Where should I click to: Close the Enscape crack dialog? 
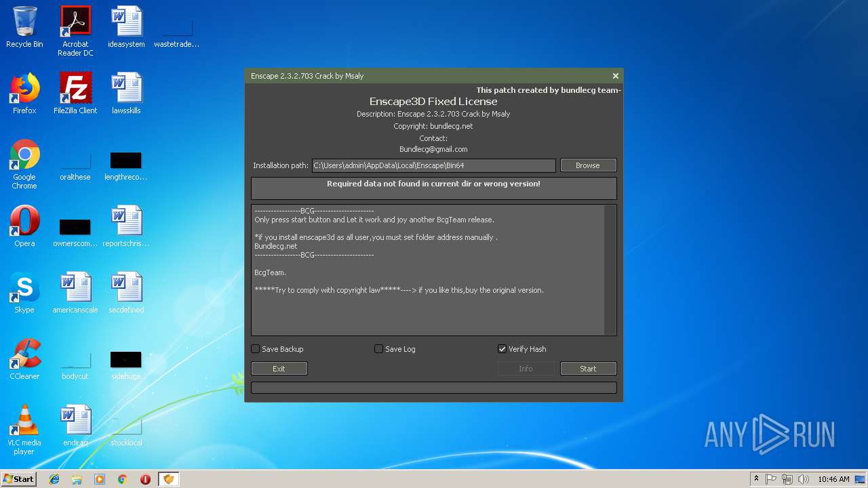[615, 76]
